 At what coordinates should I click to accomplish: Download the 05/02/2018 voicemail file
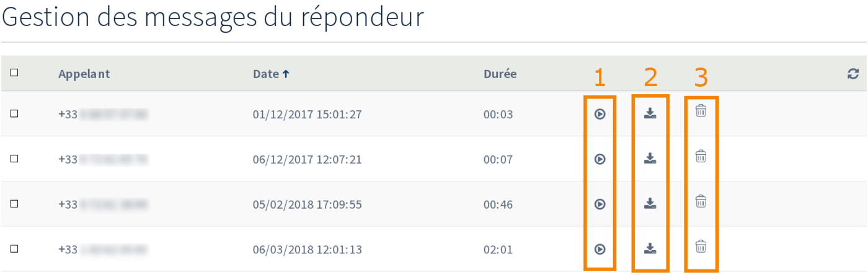tap(650, 203)
